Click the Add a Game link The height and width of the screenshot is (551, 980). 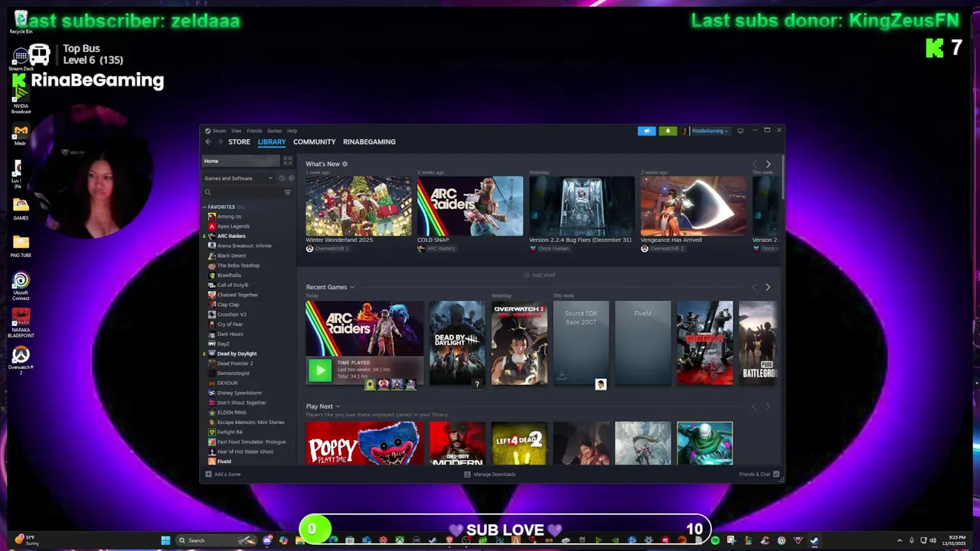(x=227, y=474)
